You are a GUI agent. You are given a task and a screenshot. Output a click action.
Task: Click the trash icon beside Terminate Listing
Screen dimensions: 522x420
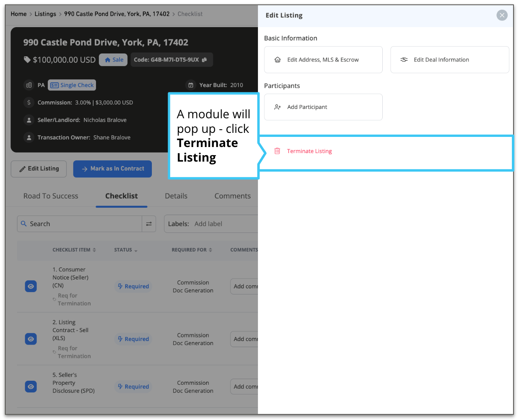[x=277, y=151]
